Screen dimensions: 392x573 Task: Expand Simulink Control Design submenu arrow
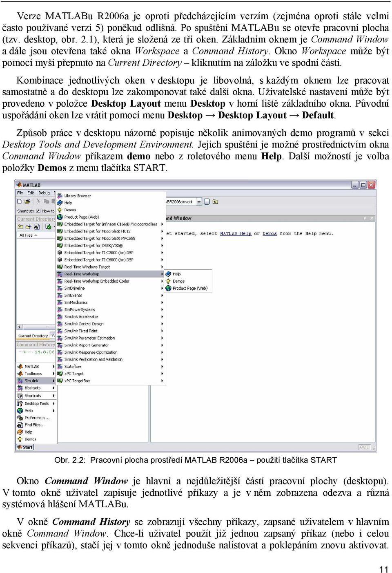(x=162, y=324)
